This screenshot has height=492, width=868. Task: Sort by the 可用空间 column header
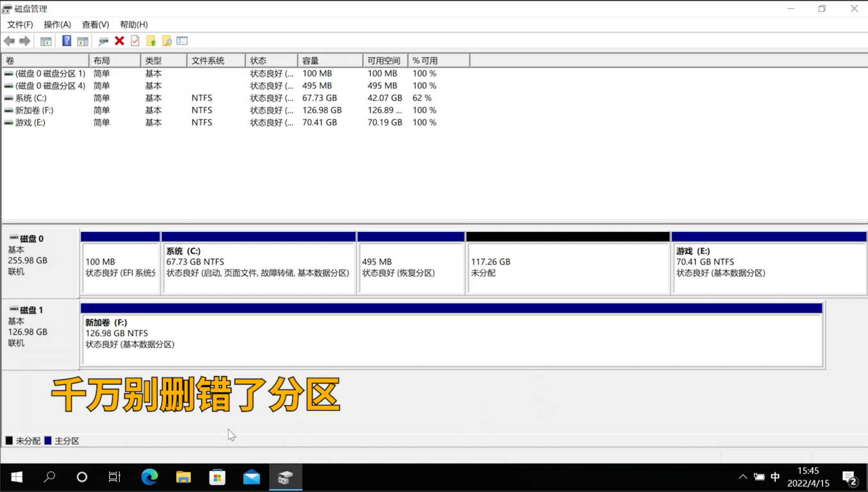click(x=386, y=61)
